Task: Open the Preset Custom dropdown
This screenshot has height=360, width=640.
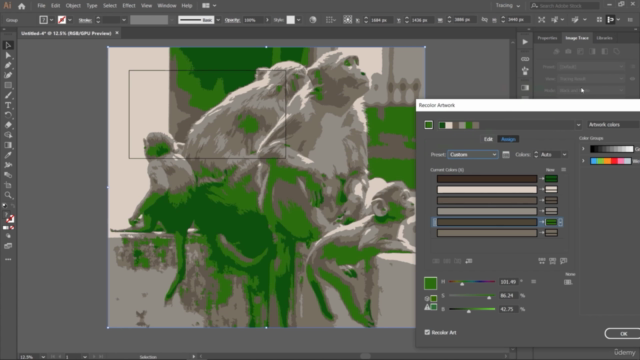Action: click(x=473, y=155)
